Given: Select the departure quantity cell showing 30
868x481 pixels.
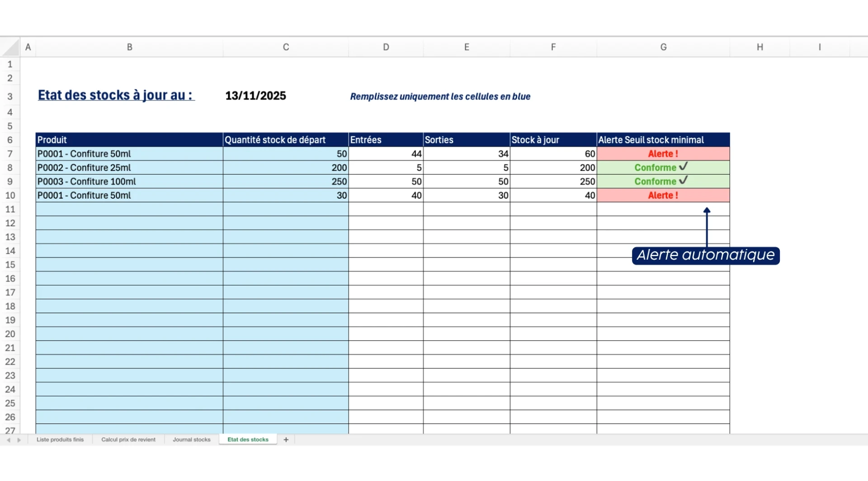Looking at the screenshot, I should coord(286,195).
